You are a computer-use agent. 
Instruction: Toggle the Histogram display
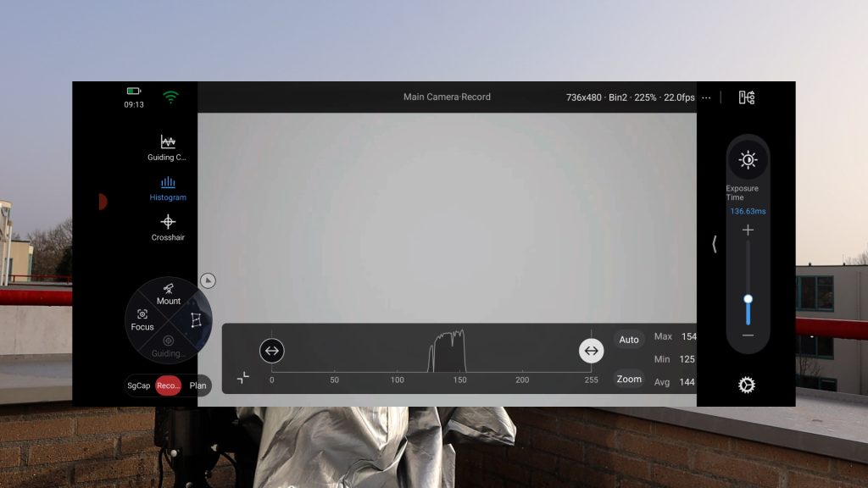coord(168,187)
